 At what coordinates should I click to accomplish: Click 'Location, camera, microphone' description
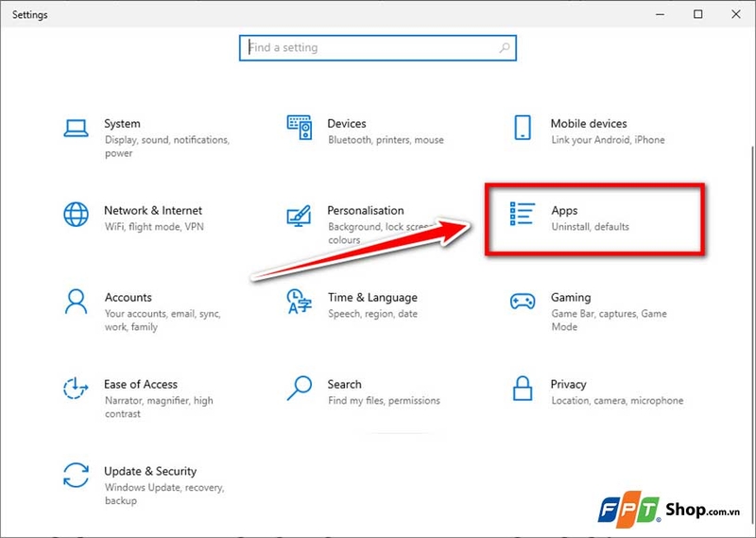point(617,401)
